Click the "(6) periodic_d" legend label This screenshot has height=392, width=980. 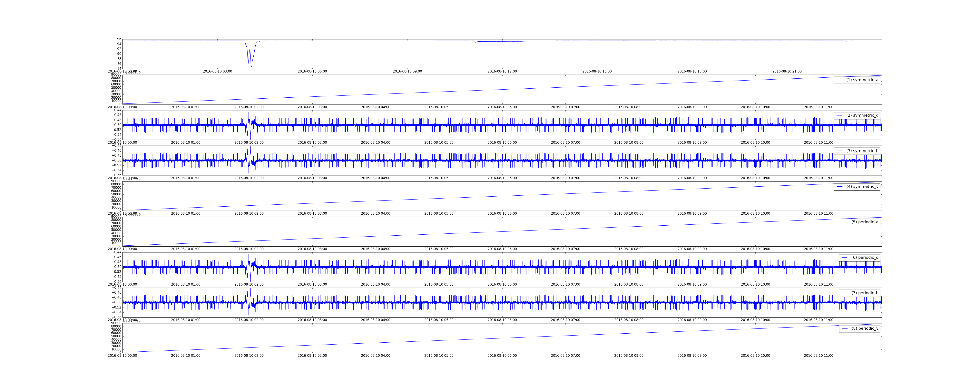pyautogui.click(x=865, y=257)
